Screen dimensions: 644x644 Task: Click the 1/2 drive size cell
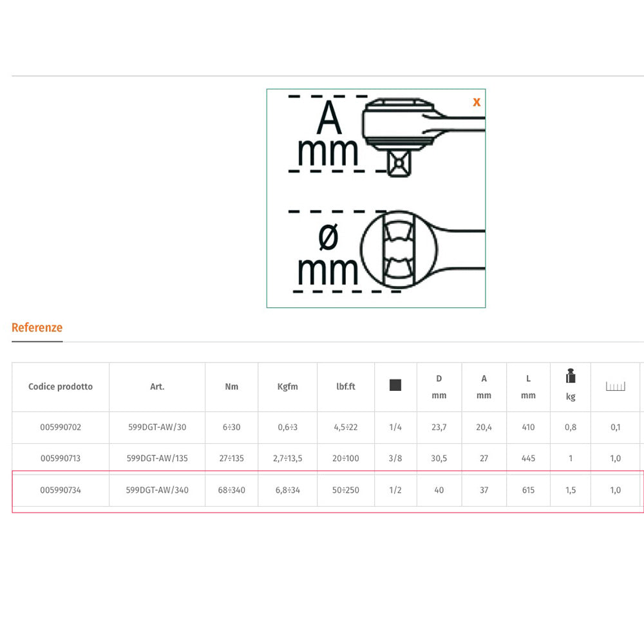[x=395, y=490]
